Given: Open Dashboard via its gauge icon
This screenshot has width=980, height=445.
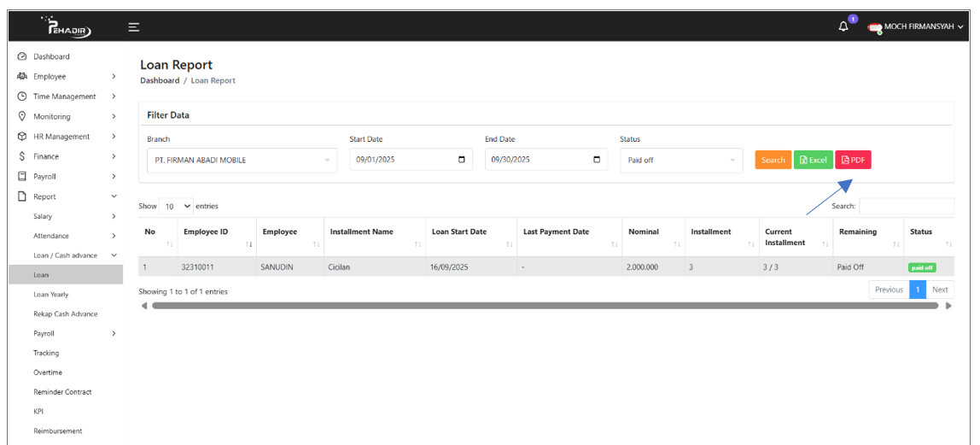Looking at the screenshot, I should coord(22,56).
